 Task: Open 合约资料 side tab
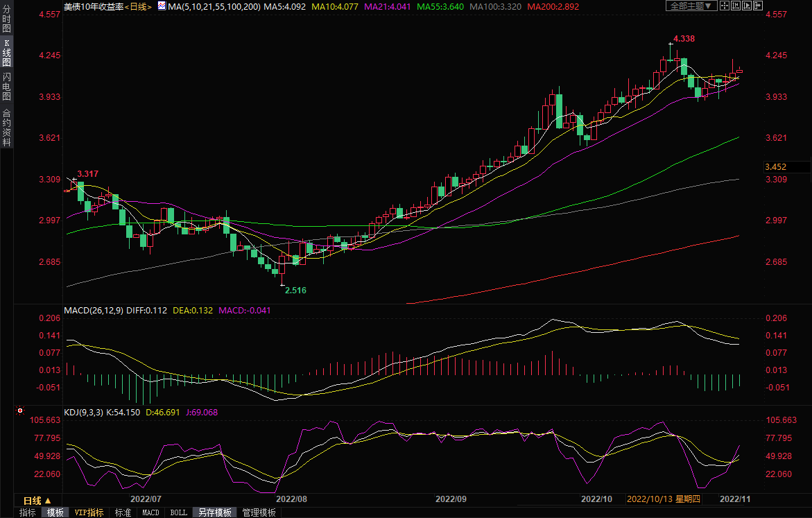6,128
